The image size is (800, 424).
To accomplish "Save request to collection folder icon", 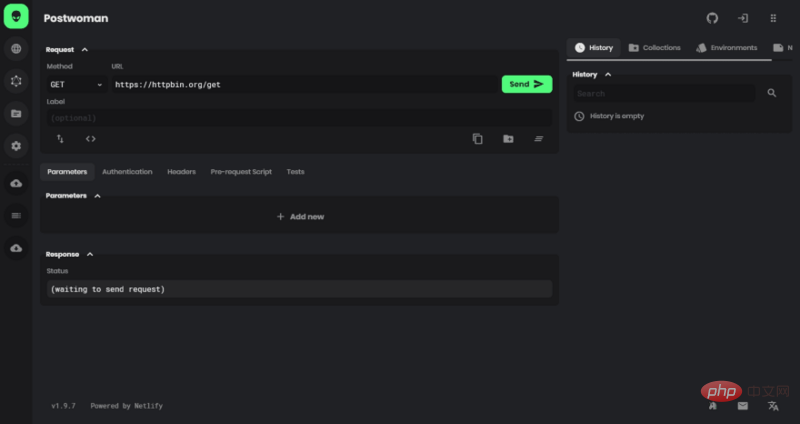I will pos(508,139).
